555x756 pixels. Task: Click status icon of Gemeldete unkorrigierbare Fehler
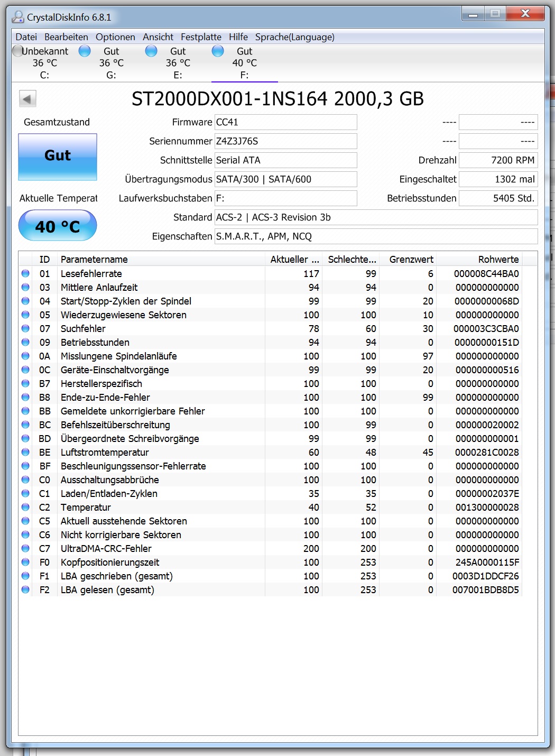coord(25,411)
